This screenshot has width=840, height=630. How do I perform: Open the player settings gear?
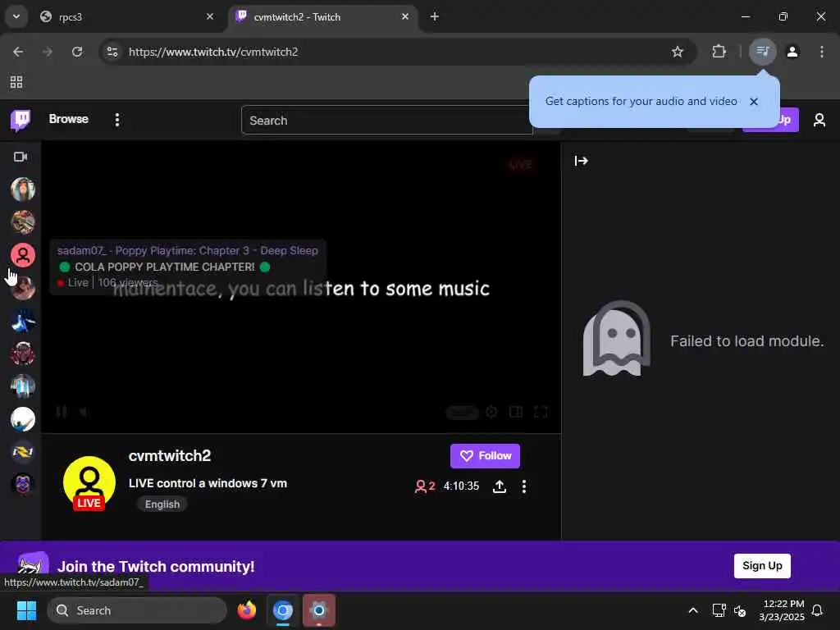(x=491, y=412)
